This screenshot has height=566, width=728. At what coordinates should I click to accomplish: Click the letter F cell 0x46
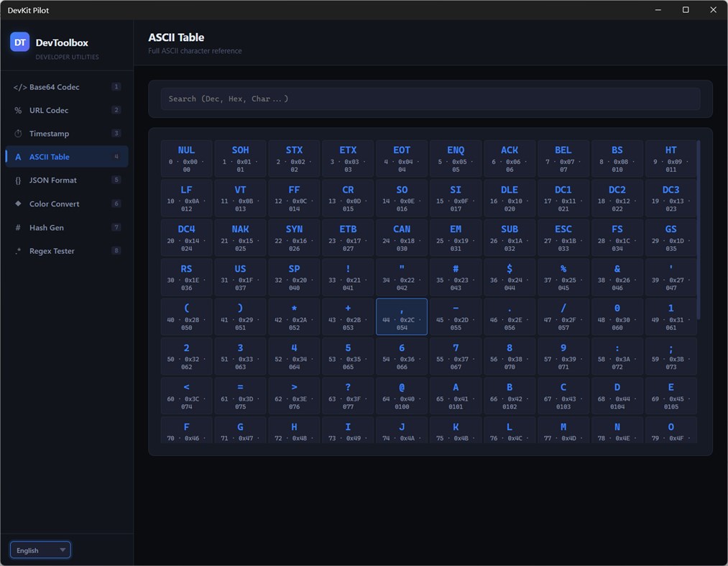tap(187, 430)
